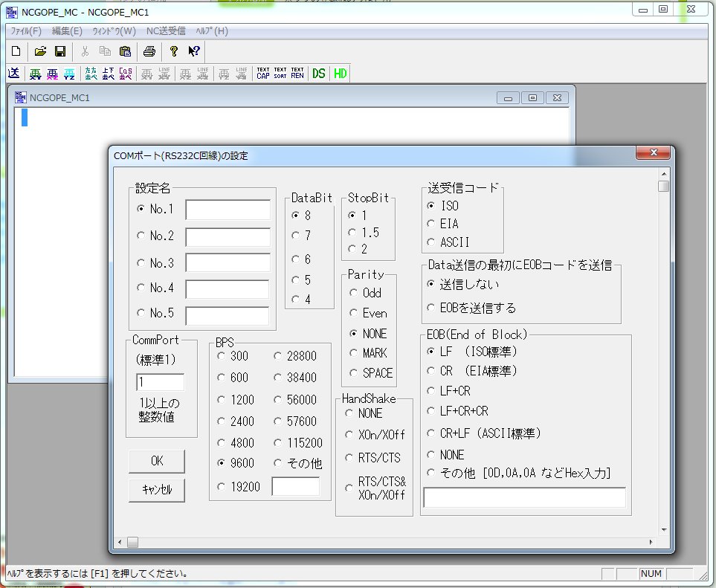
Task: Select 19200 BPS baud rate
Action: click(x=222, y=487)
